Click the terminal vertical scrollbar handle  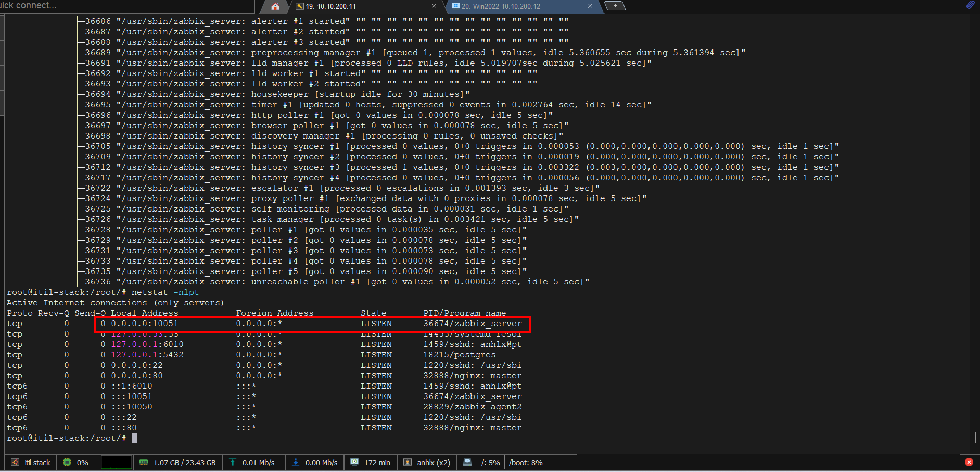(x=975, y=437)
